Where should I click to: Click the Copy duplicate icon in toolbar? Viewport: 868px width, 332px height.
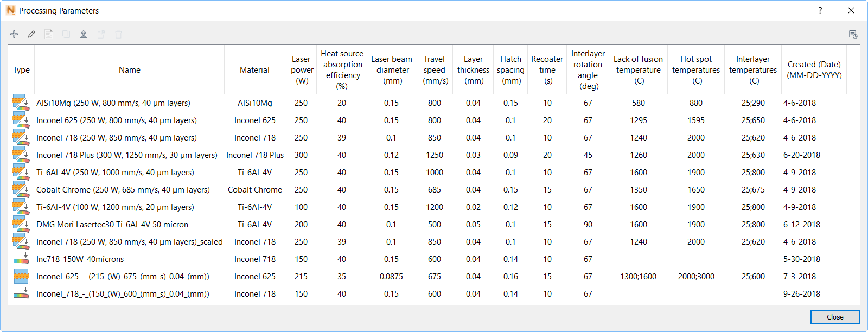click(x=66, y=34)
